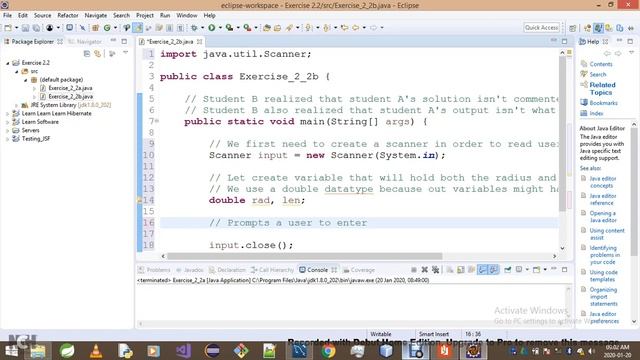
Task: Click the New Java Class green icon
Action: tap(107, 27)
